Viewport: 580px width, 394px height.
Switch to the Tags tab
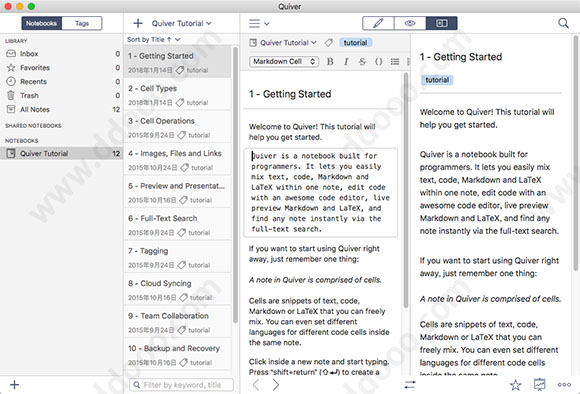click(x=82, y=23)
